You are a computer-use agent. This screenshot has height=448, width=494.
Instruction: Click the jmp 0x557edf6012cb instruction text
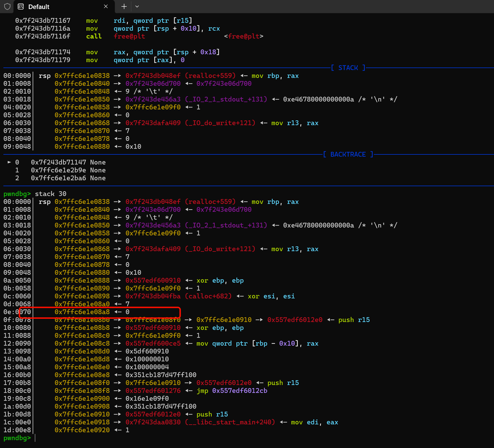[232, 391]
